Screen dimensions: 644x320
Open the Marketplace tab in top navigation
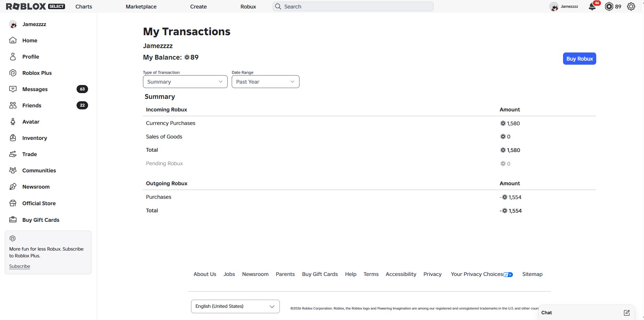141,6
